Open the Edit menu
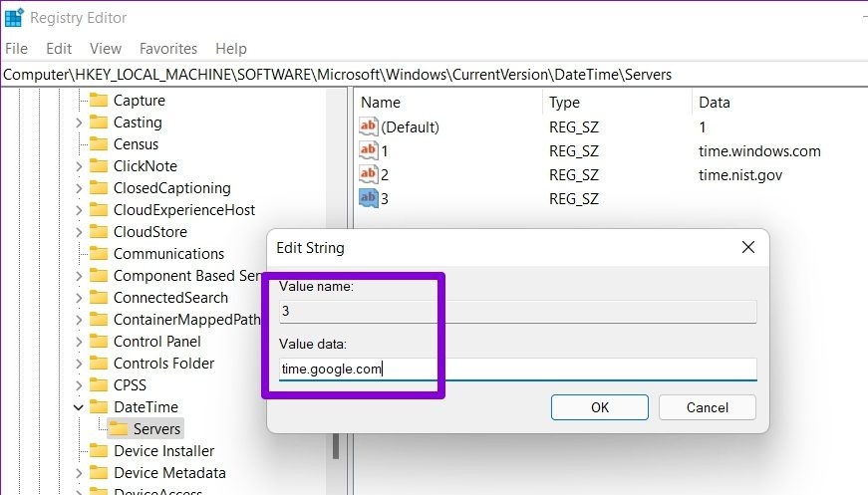868x495 pixels. (x=59, y=49)
